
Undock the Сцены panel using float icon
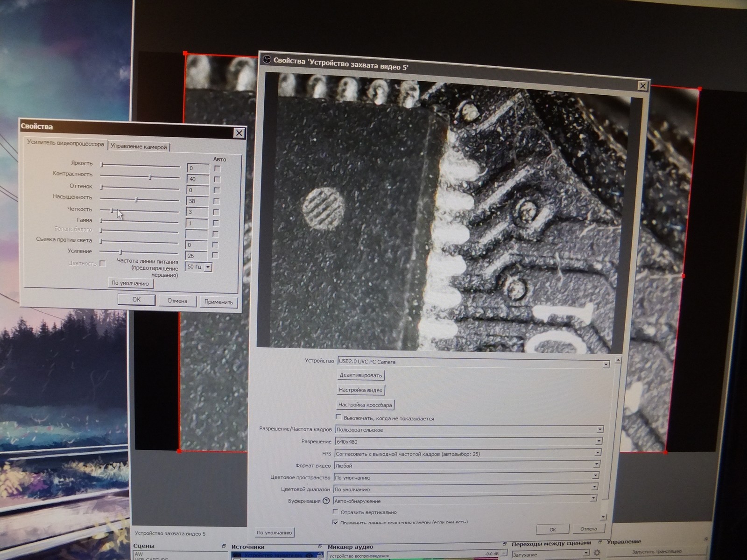coord(224,546)
